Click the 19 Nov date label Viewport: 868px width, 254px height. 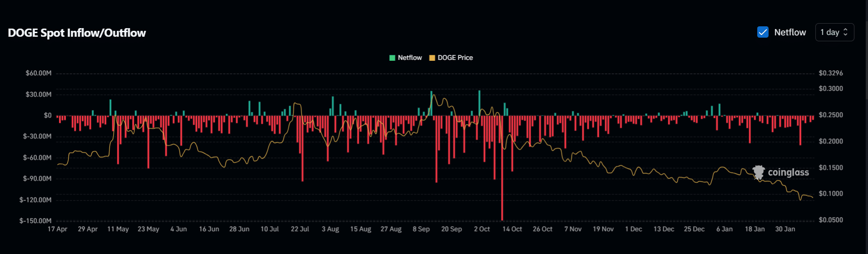click(x=603, y=229)
